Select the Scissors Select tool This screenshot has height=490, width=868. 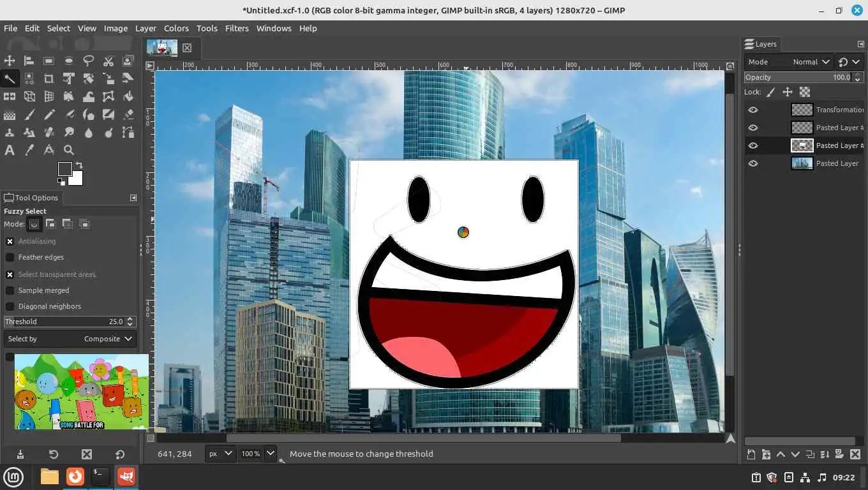[x=108, y=61]
